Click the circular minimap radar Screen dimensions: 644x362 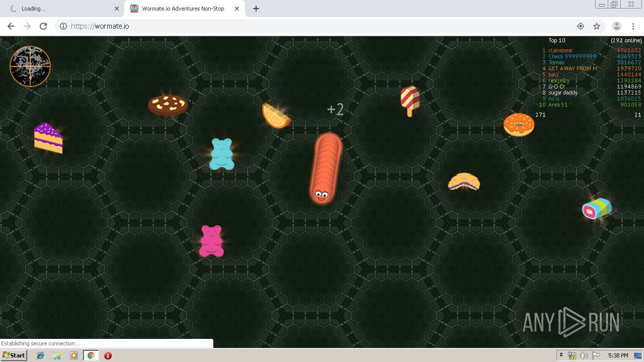(30, 66)
